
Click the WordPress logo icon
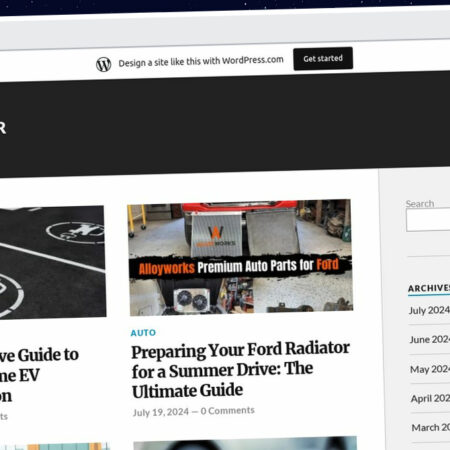click(104, 64)
